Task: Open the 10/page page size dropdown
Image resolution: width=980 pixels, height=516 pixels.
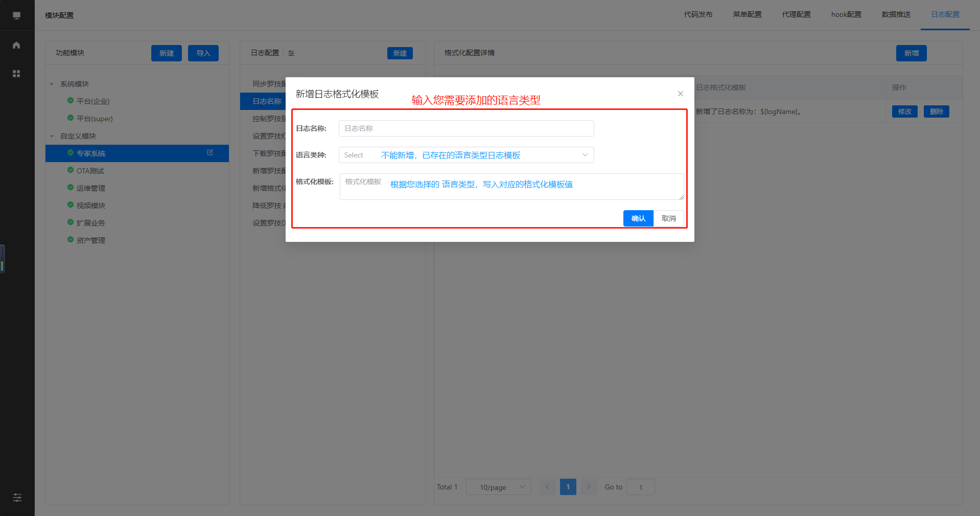Action: [x=499, y=487]
